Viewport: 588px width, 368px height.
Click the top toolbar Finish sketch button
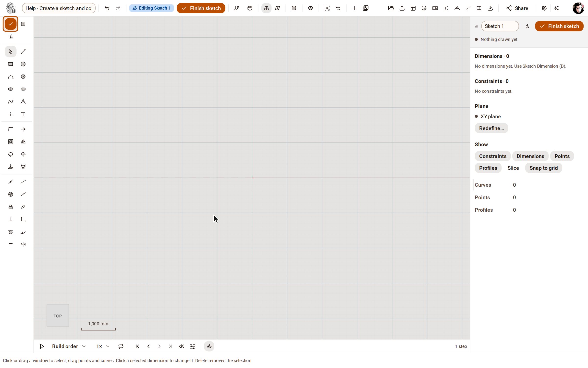tap(201, 8)
